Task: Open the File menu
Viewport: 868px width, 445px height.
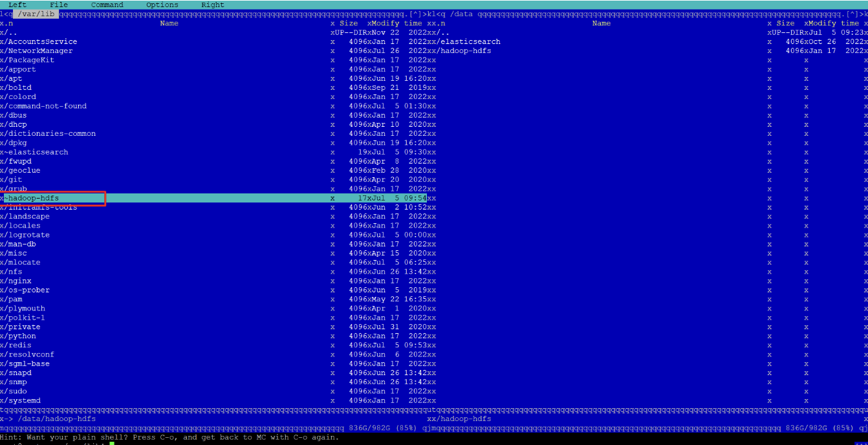Action: (59, 5)
